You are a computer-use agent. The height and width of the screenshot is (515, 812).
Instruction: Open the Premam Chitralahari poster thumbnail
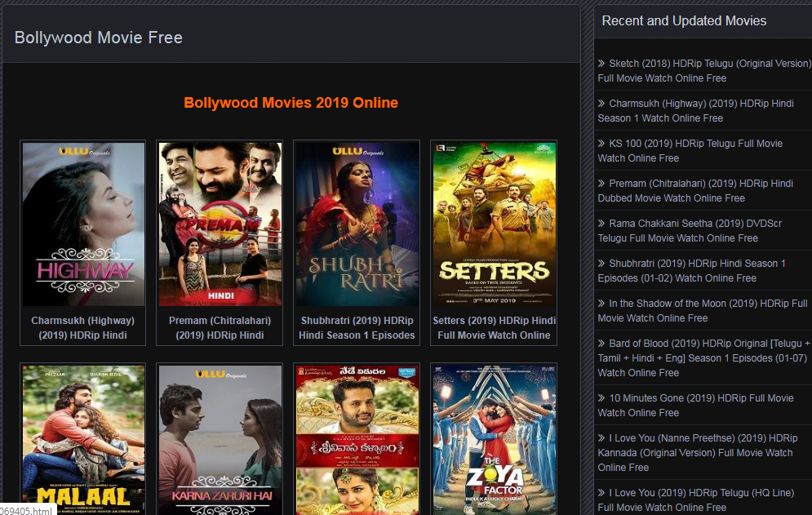click(220, 224)
